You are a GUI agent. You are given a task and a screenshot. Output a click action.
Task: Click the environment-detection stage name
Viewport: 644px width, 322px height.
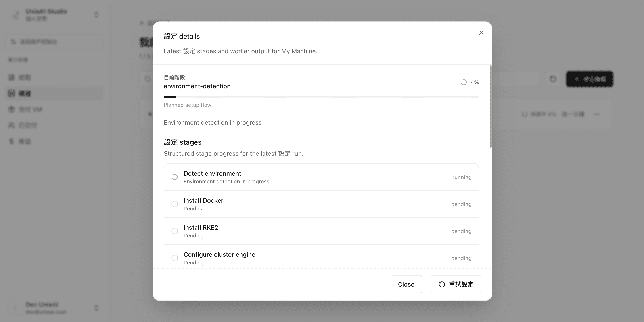point(197,86)
